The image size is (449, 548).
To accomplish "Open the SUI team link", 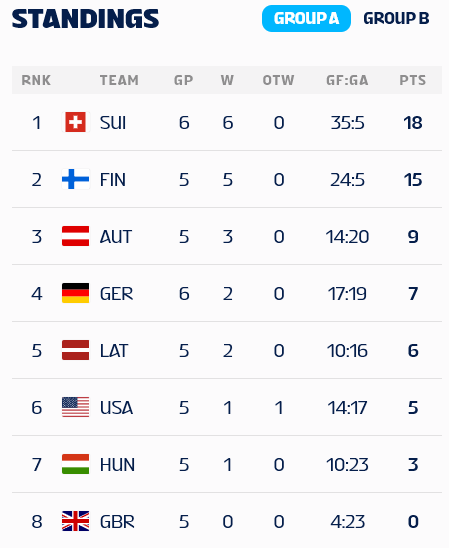I will [113, 123].
